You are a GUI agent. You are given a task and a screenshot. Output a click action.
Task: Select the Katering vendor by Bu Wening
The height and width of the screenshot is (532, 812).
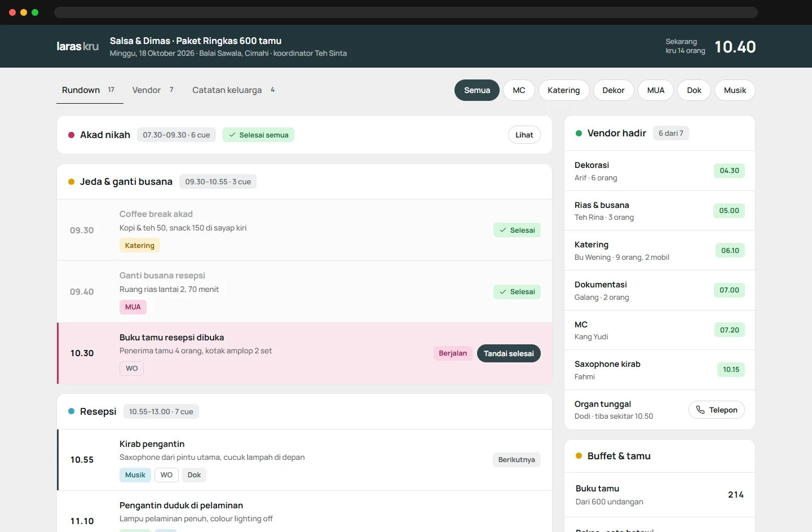[660, 250]
